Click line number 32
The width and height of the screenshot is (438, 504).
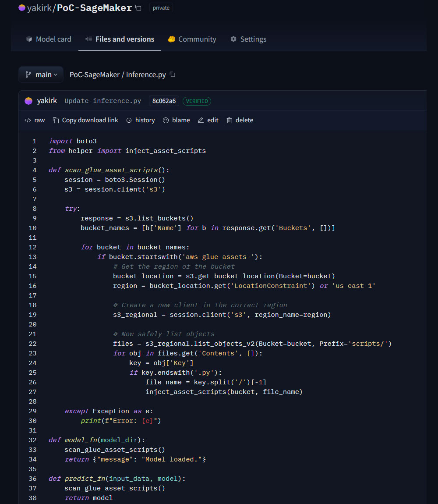32,440
